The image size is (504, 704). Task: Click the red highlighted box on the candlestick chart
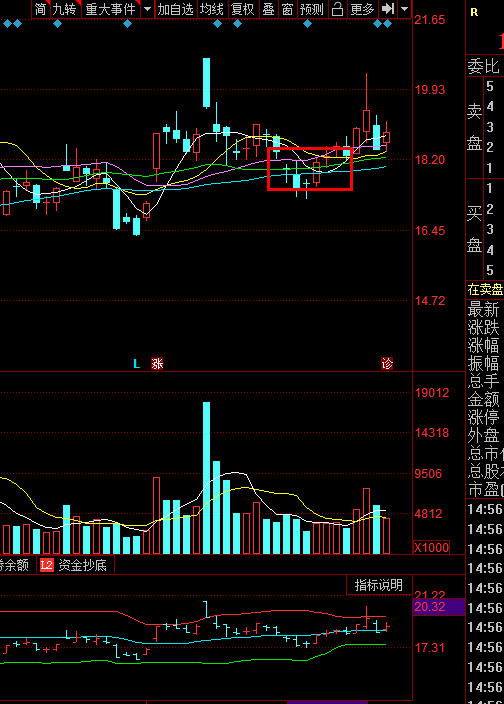310,169
